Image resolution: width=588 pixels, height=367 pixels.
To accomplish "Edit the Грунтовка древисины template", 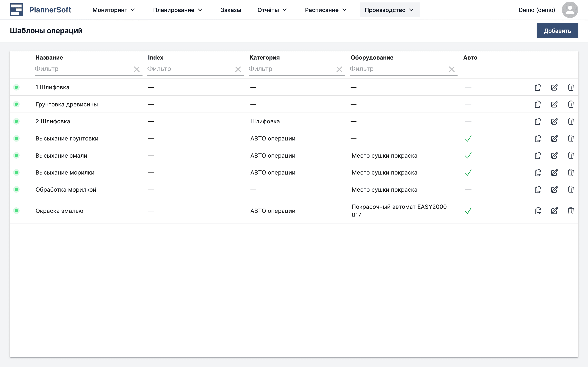I will 554,104.
